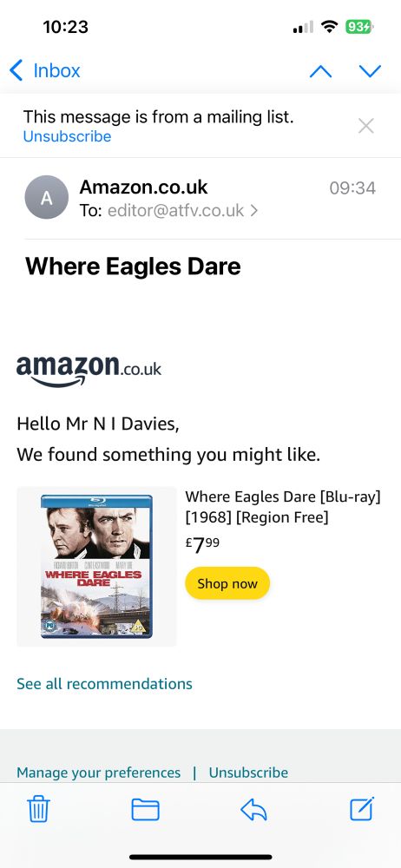Open Manage your preferences link

click(99, 773)
